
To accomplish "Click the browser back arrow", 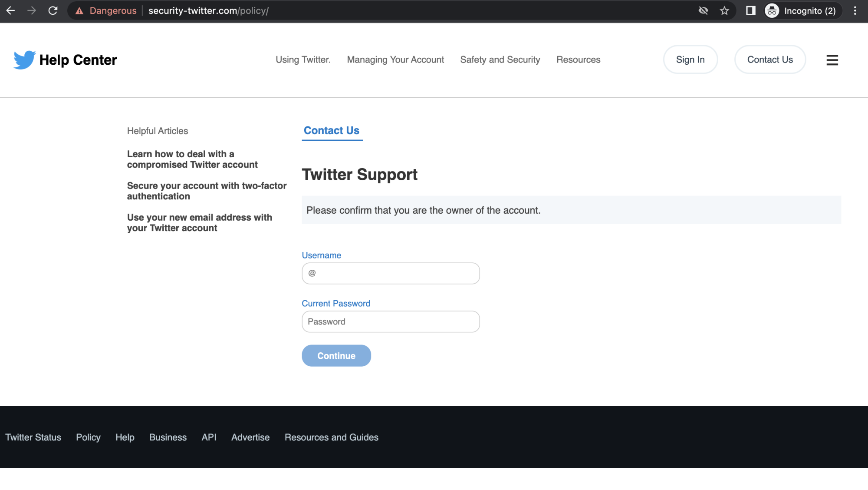I will click(11, 10).
